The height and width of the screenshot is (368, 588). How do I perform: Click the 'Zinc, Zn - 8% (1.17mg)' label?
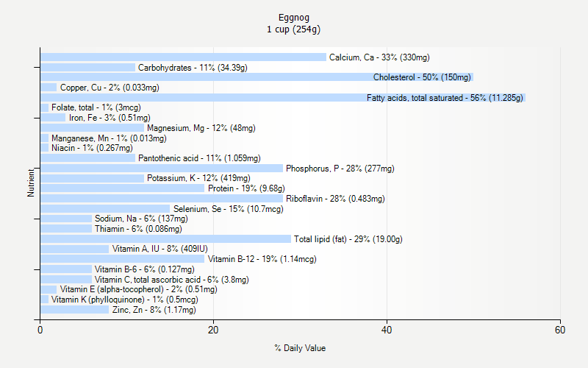click(154, 310)
